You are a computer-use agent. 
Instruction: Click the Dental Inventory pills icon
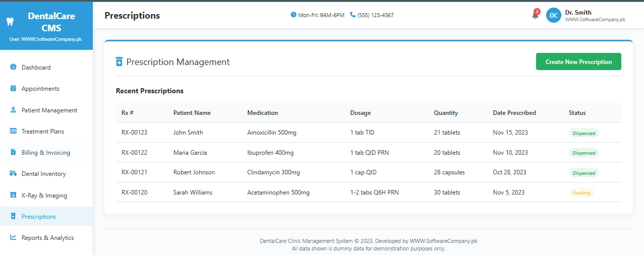[14, 174]
